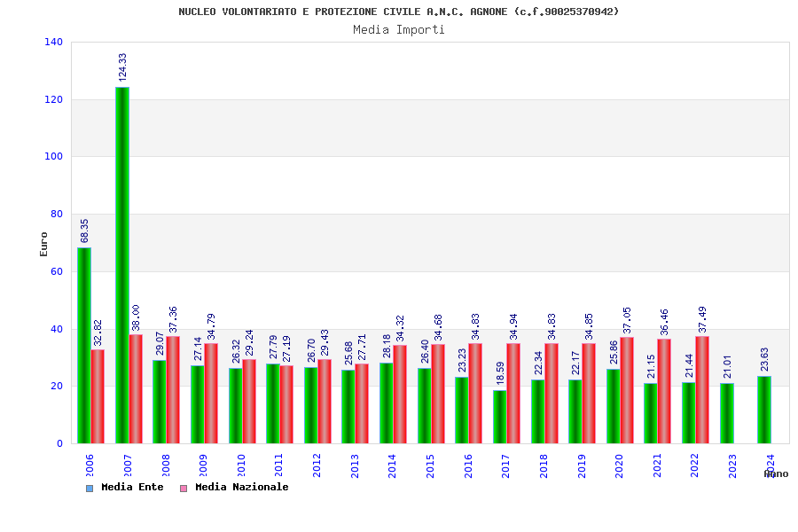Click the 80 tick on the Euro axis

pos(57,215)
